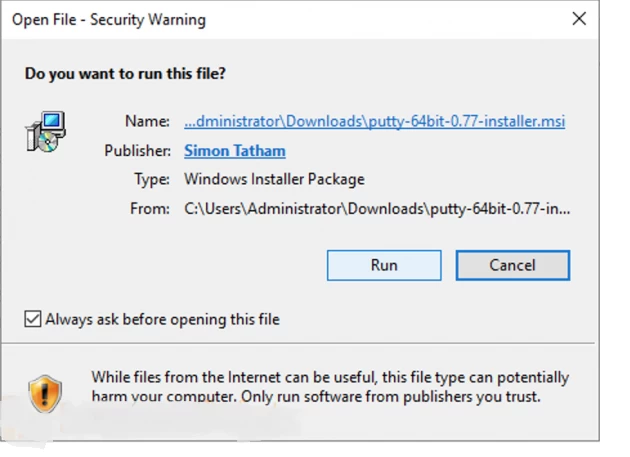The height and width of the screenshot is (457, 630).
Task: Click the yellow warning shield icon
Action: [45, 393]
